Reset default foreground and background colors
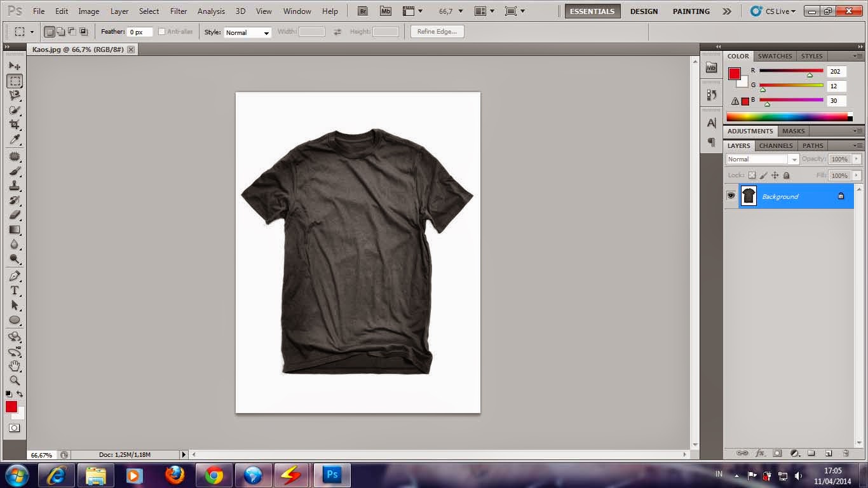 click(9, 395)
